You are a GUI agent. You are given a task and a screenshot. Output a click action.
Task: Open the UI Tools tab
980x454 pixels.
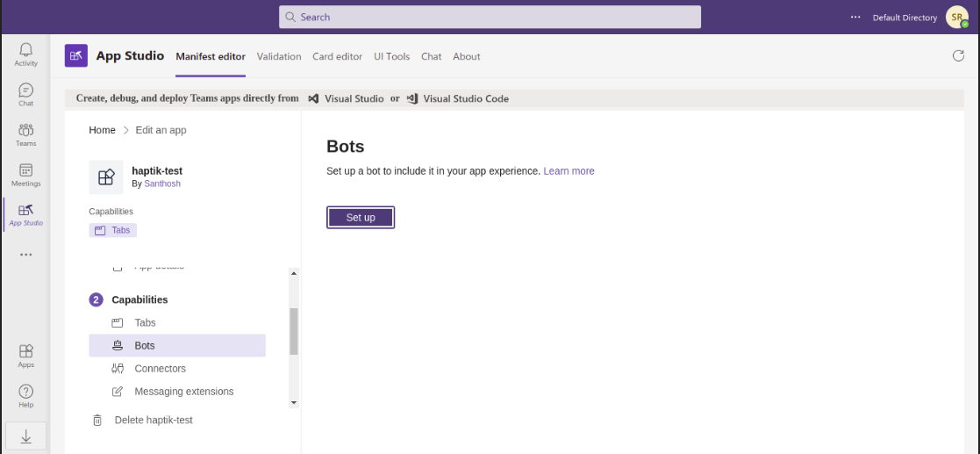tap(392, 56)
